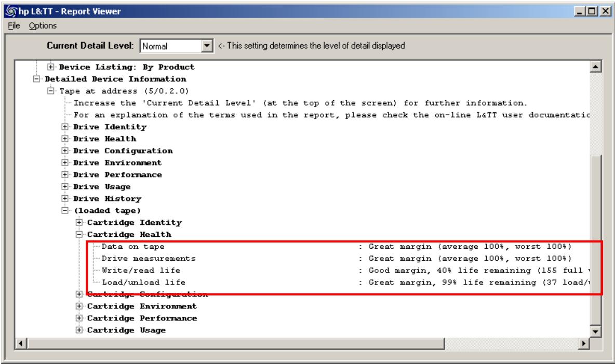This screenshot has height=364, width=615.
Task: Collapse Tape at address (5/0.2.0) node
Action: pyautogui.click(x=50, y=90)
